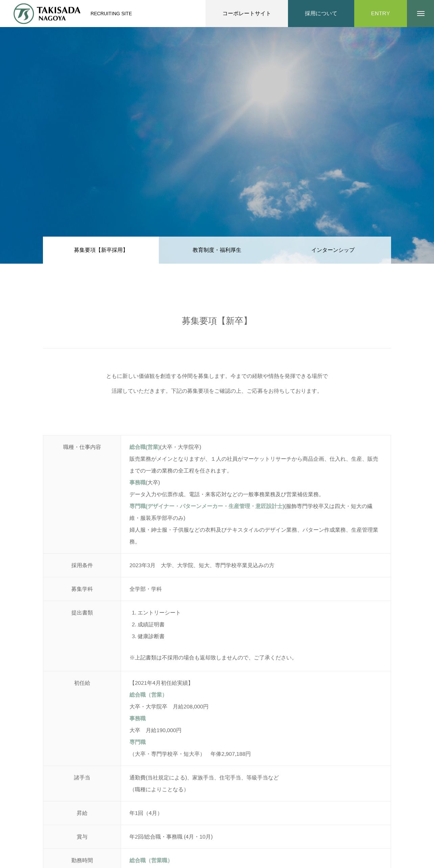
Task: Click the ※上記書類は不採用 note
Action: click(x=213, y=658)
